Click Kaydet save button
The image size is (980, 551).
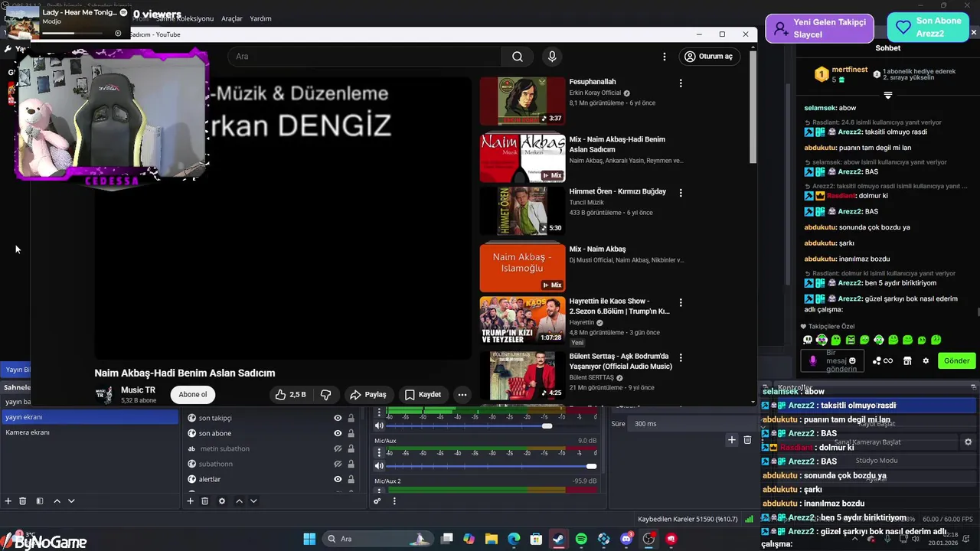[423, 395]
